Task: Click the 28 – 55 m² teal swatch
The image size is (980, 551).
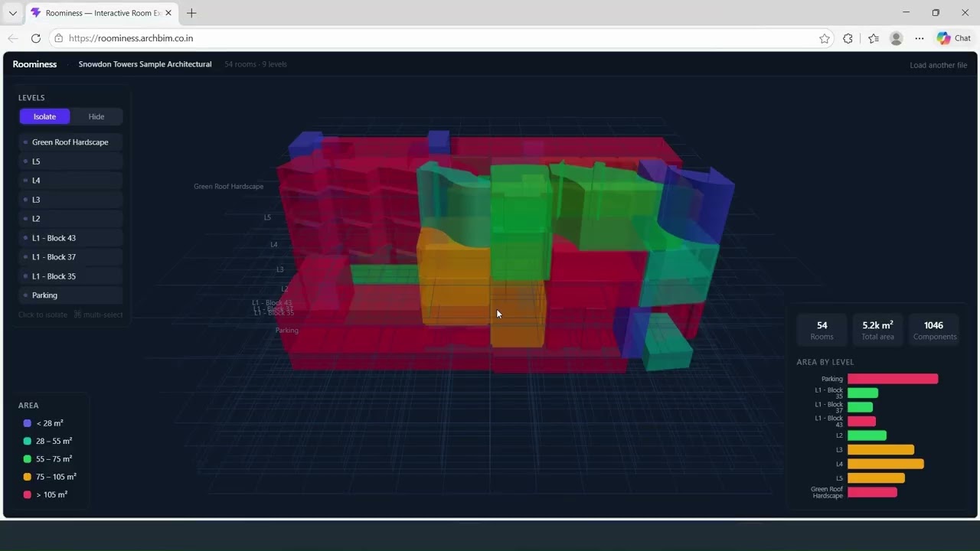Action: 28,442
